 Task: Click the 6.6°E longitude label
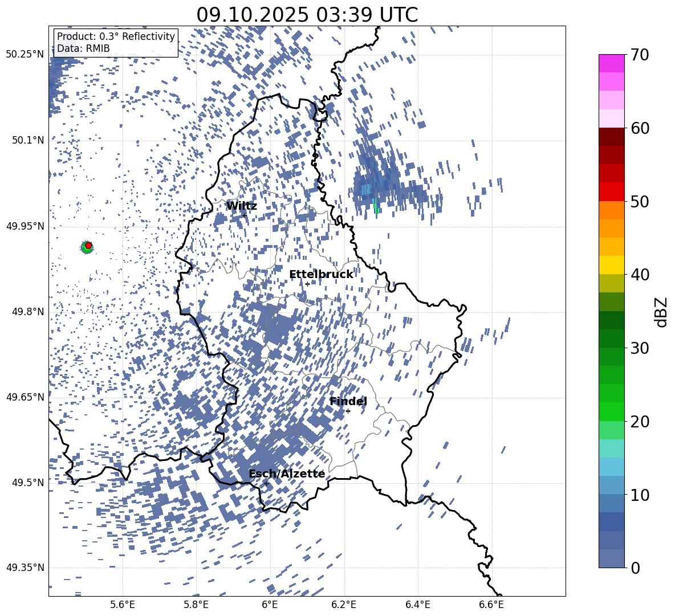coord(491,605)
